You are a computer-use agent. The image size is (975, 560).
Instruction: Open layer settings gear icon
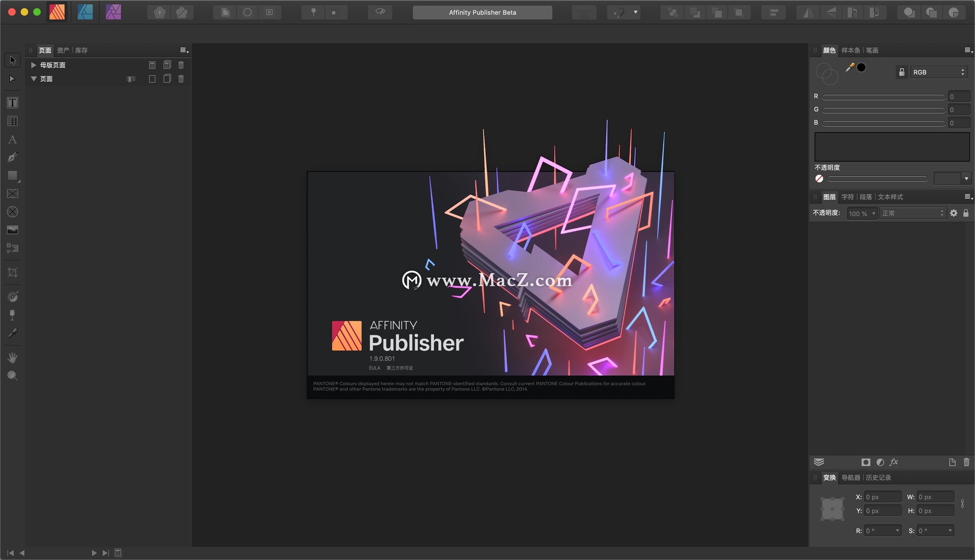[x=954, y=213]
